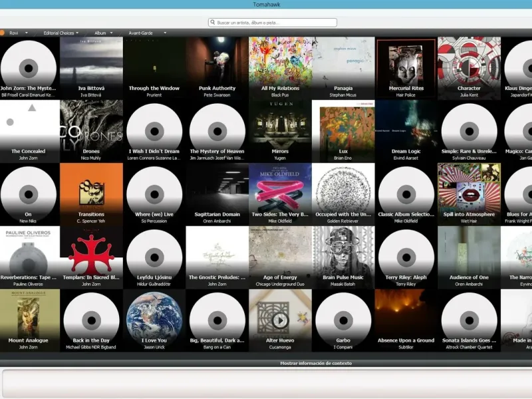Screen dimensions: 532x399
Task: Click artist name Bang on a Can
Action: click(x=217, y=347)
